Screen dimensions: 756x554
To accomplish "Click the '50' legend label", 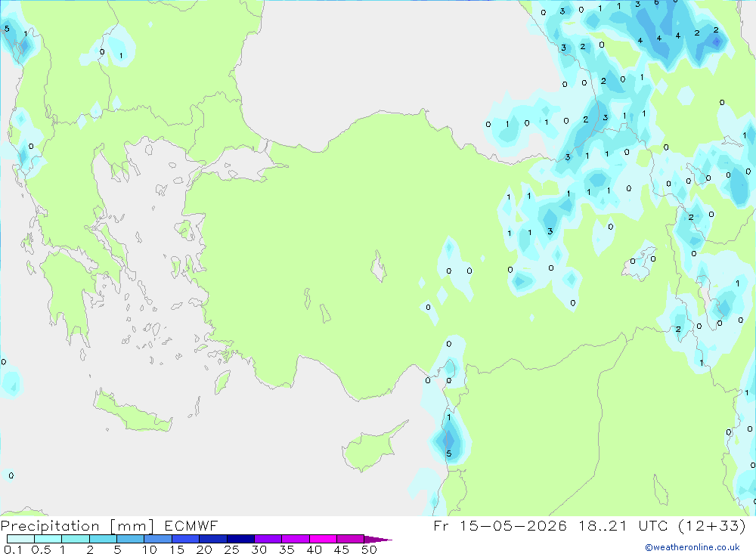I will [370, 549].
